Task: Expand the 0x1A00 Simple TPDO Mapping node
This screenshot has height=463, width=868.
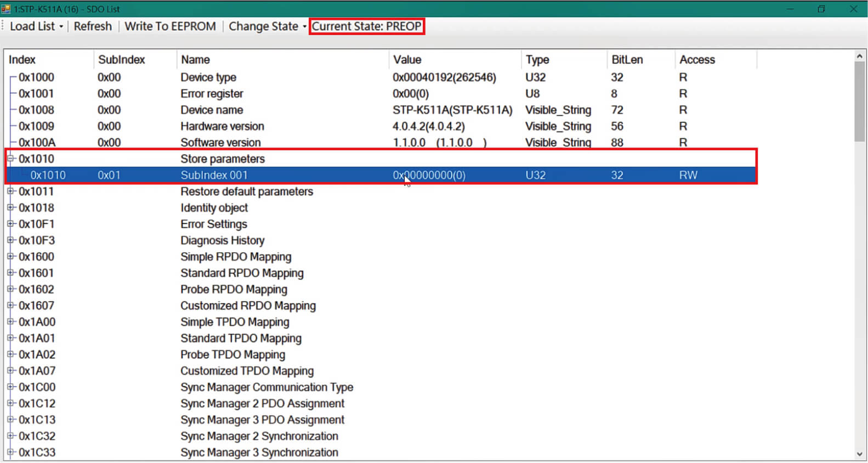Action: pyautogui.click(x=10, y=321)
